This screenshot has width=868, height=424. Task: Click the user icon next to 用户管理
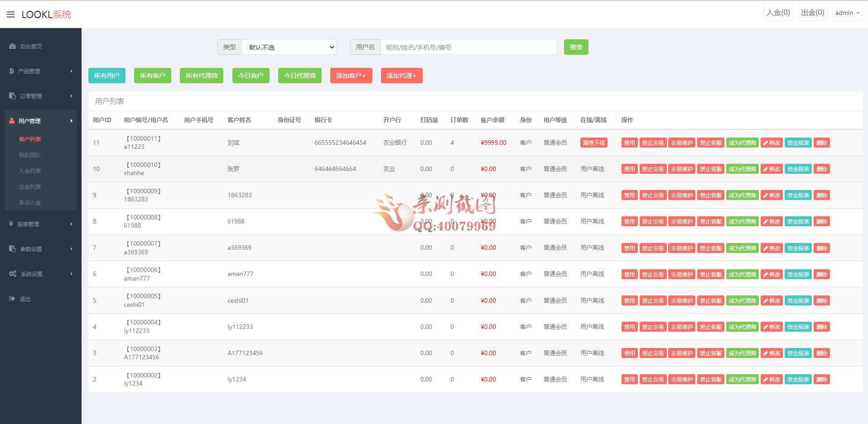[x=11, y=121]
